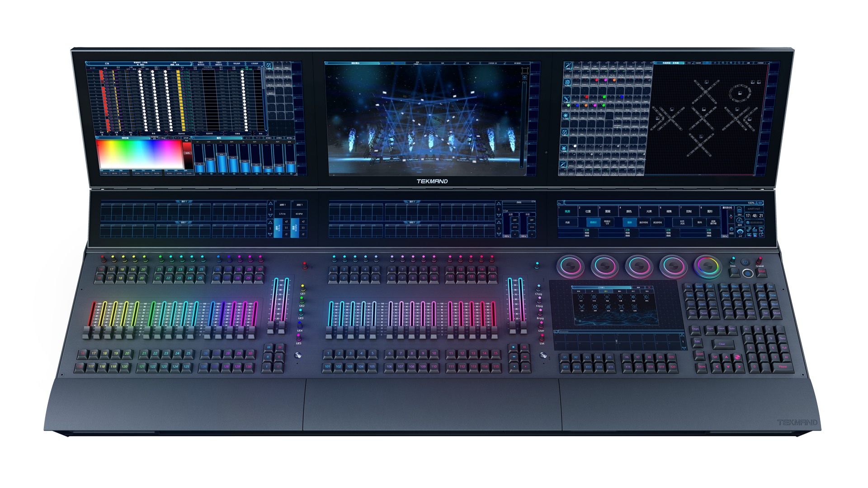Hit the Go+ key

714,313
